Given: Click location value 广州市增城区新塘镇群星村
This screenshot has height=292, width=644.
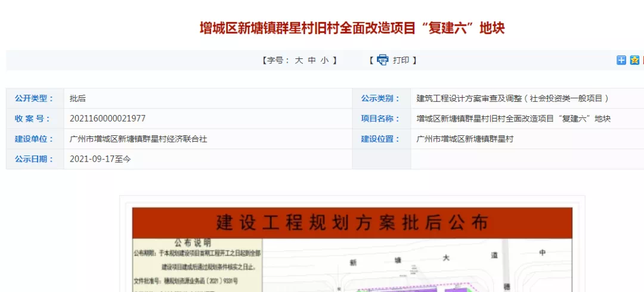Looking at the screenshot, I should 465,139.
